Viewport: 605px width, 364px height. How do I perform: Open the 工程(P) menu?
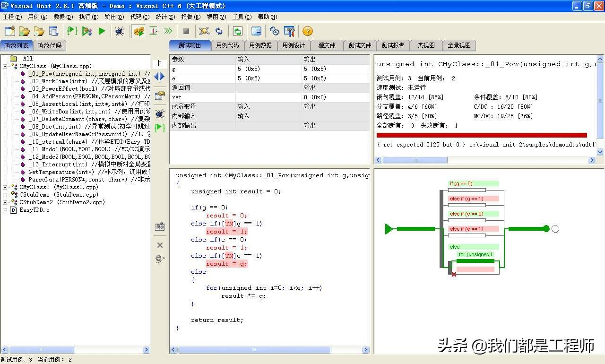coord(12,17)
